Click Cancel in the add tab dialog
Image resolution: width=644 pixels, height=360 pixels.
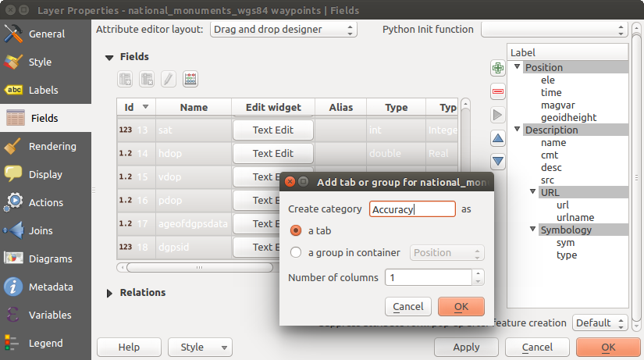pyautogui.click(x=408, y=306)
